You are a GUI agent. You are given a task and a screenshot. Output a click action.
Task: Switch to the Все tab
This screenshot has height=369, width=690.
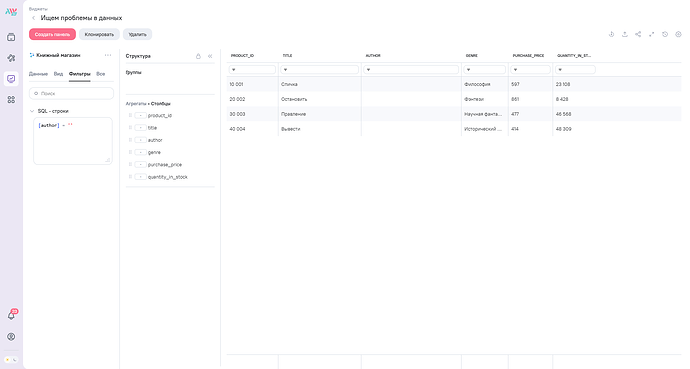click(x=101, y=74)
